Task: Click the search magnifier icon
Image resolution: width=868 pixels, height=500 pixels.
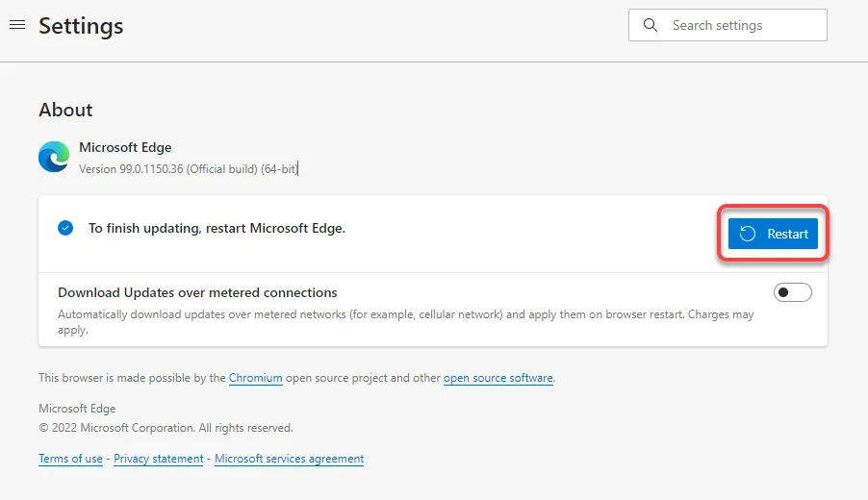Action: (651, 25)
